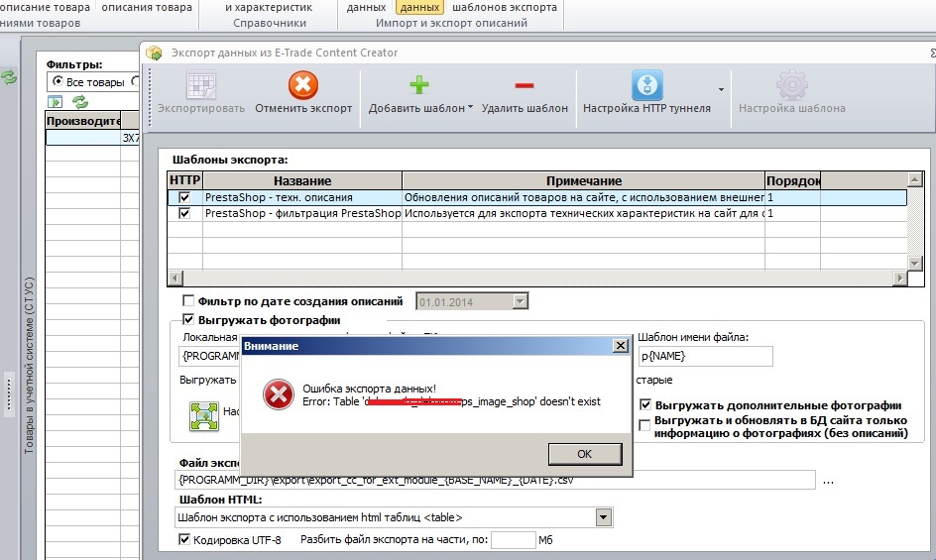The height and width of the screenshot is (560, 936).
Task: Click the export file path field
Action: click(497, 480)
